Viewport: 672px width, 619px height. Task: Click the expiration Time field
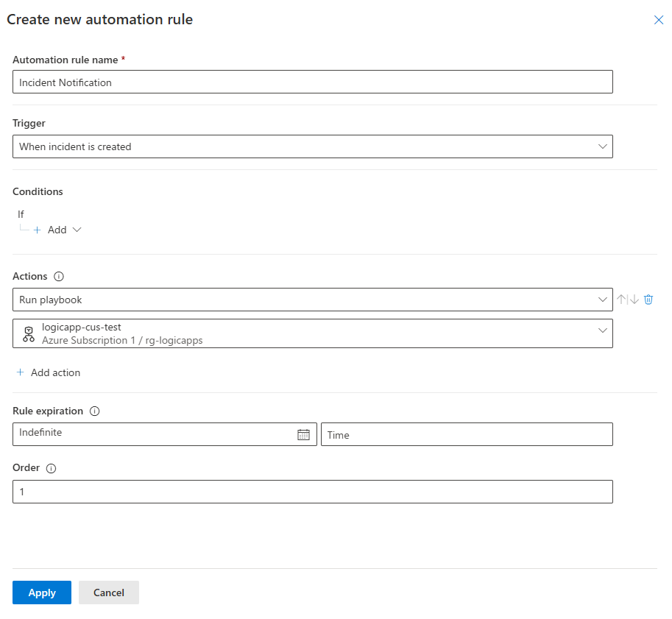(x=467, y=434)
